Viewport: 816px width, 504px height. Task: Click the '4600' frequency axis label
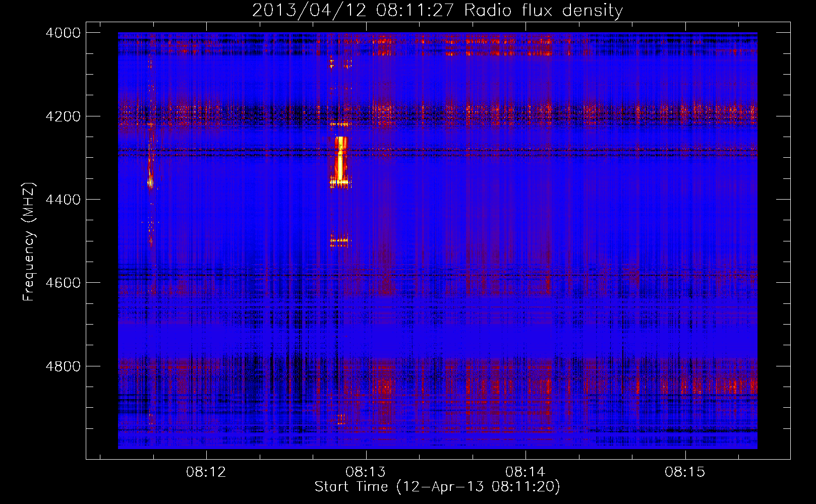pos(63,283)
